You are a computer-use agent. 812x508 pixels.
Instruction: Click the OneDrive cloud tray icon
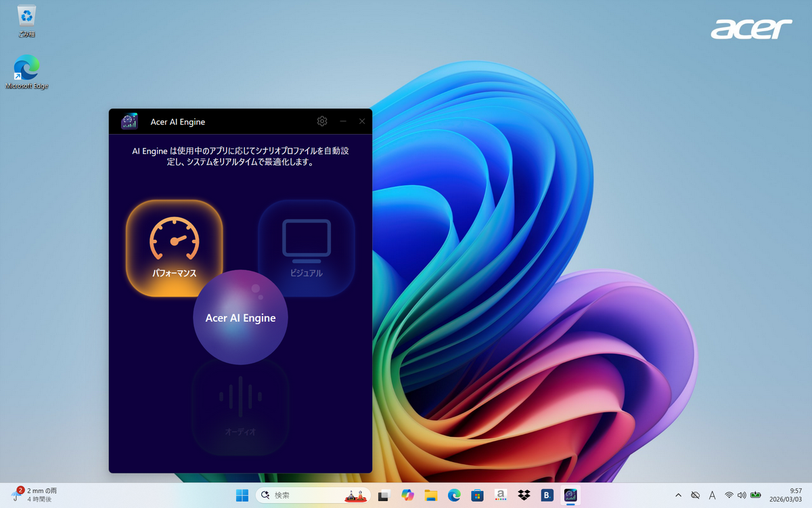click(x=695, y=495)
